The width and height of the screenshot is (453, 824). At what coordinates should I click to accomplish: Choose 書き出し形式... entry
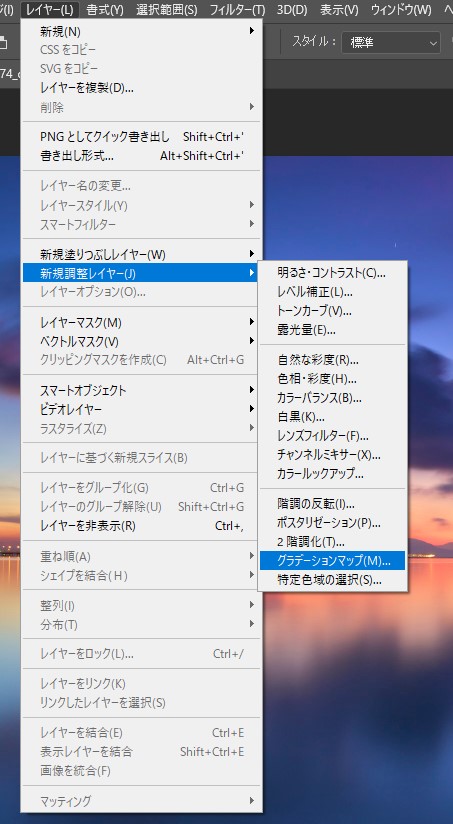click(141, 156)
